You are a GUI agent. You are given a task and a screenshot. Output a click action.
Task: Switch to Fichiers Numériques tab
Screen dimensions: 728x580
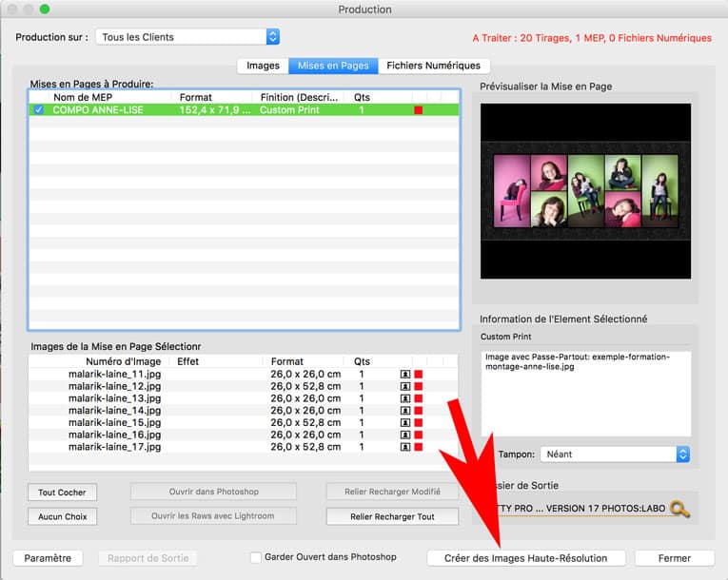pyautogui.click(x=434, y=66)
